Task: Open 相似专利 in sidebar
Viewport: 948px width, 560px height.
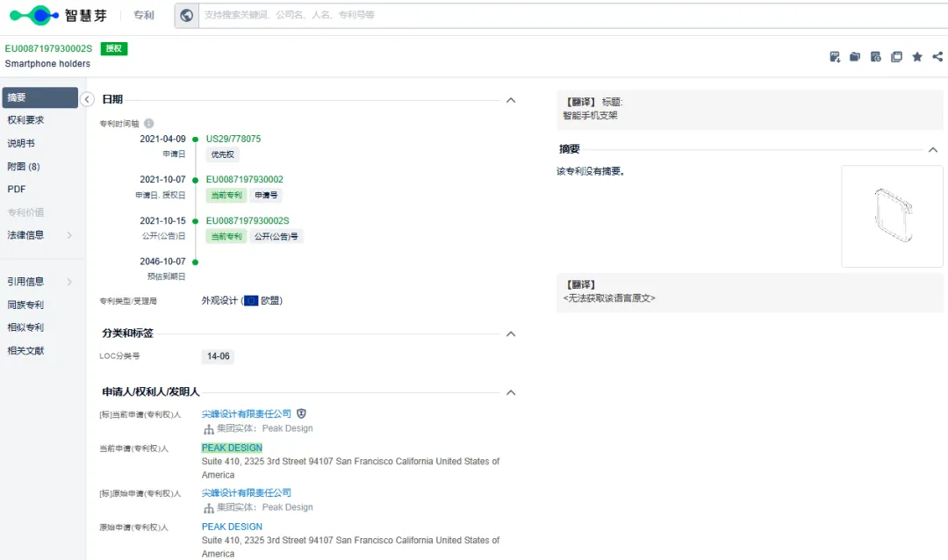Action: (25, 327)
